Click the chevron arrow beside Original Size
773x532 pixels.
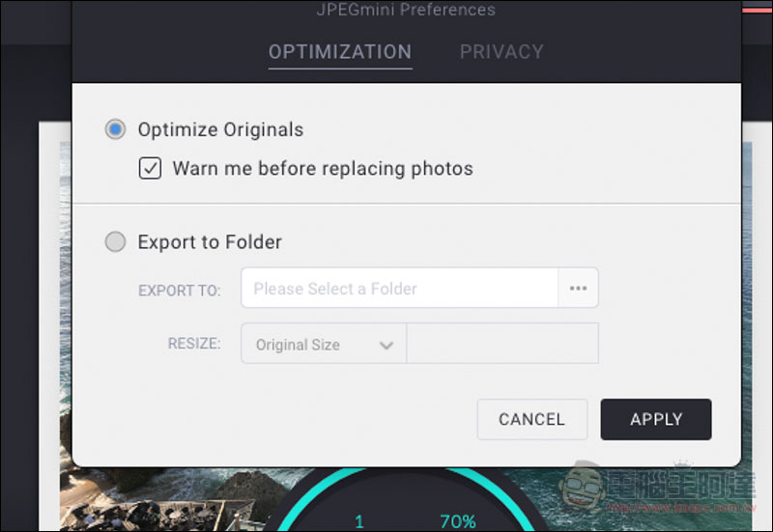click(386, 346)
